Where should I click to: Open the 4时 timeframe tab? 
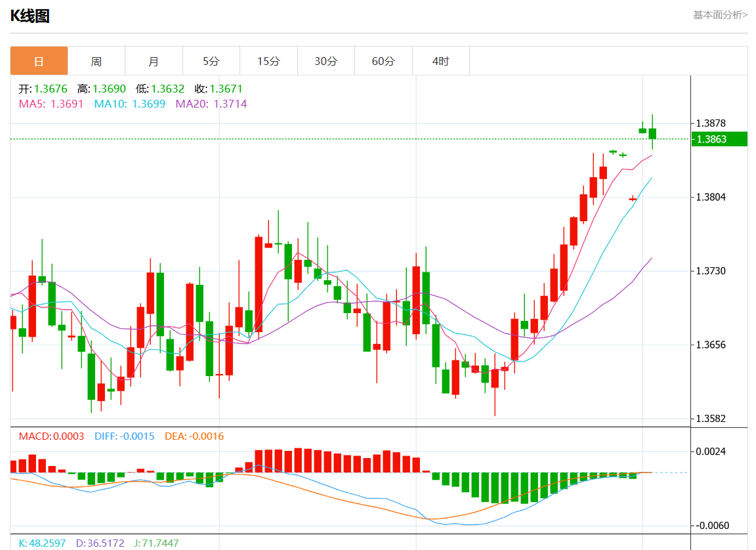pos(441,61)
